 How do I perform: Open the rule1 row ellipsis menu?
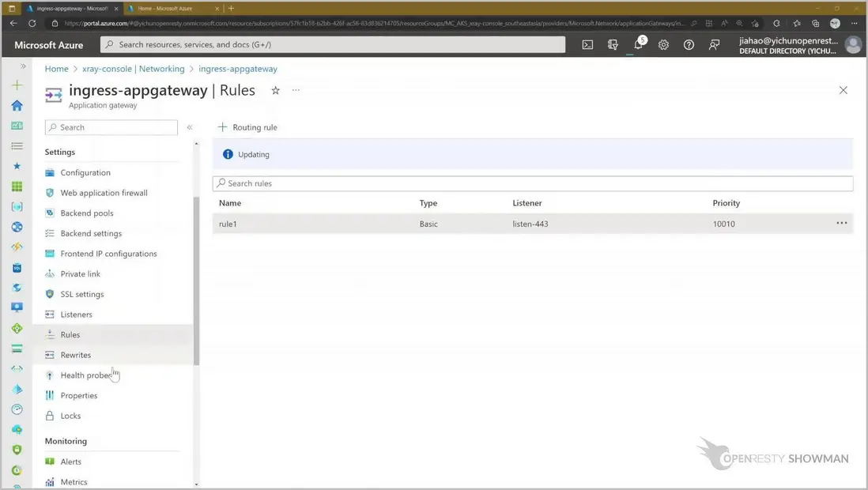[841, 224]
